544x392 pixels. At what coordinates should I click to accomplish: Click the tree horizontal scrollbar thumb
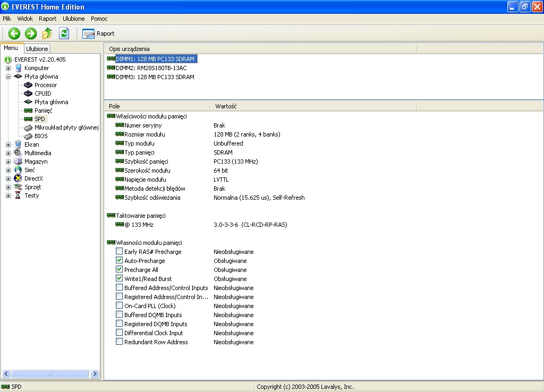50,373
